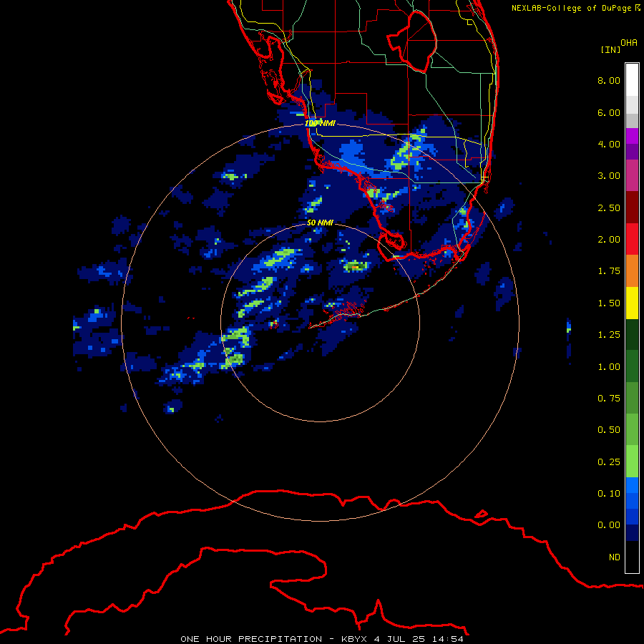Pick the yellow swatch in the color scale
This screenshot has height=644, width=644.
click(x=632, y=303)
